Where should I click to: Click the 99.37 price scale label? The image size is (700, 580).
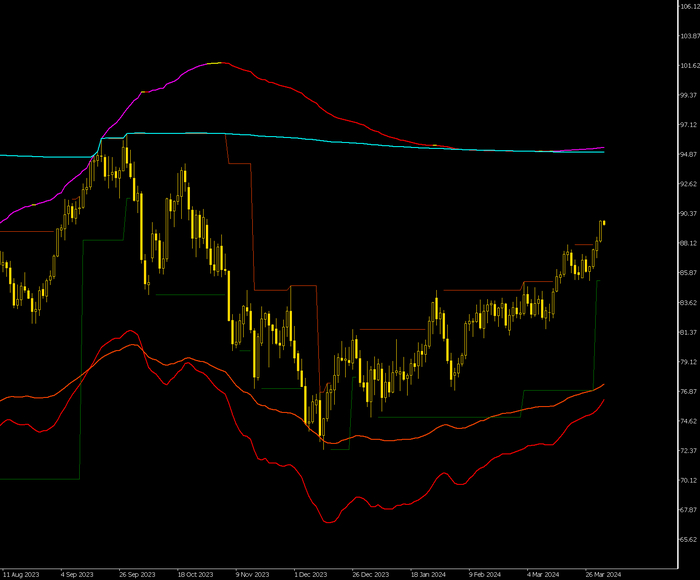(x=690, y=95)
